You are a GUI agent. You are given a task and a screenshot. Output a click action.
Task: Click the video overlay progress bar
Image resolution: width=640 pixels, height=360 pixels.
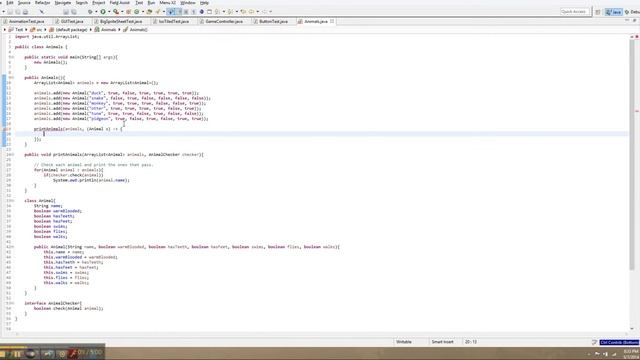pos(52,347)
